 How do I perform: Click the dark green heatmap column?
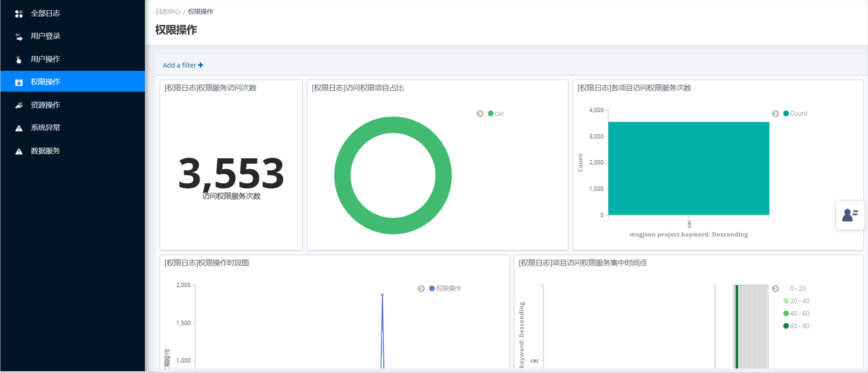click(737, 327)
